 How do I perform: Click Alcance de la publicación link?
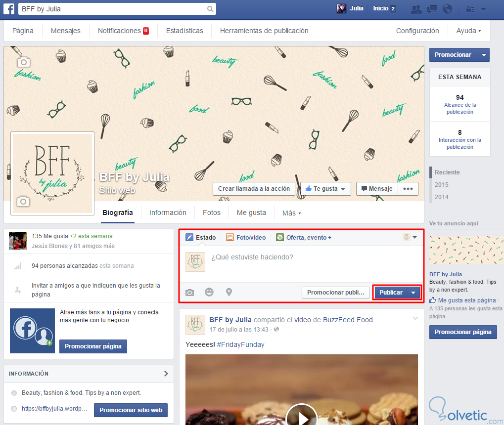pos(460,108)
